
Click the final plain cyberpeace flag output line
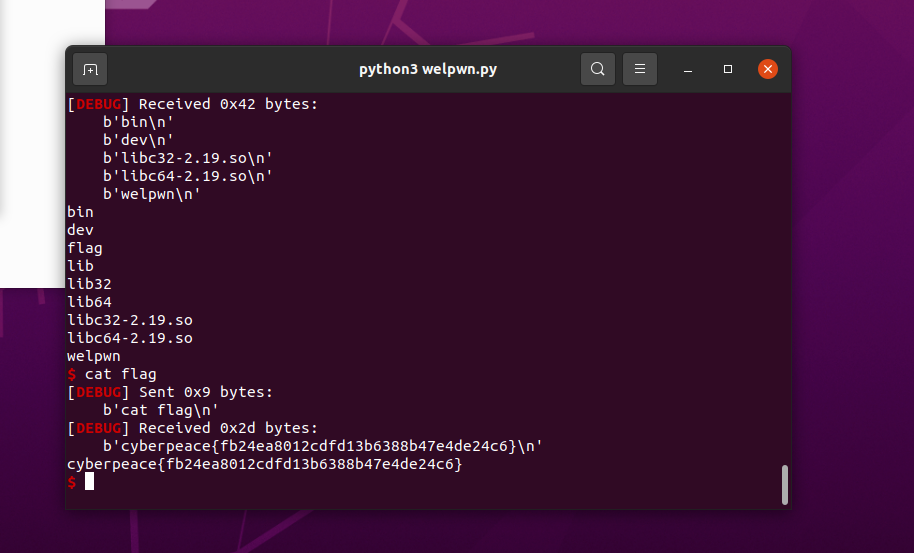point(264,464)
